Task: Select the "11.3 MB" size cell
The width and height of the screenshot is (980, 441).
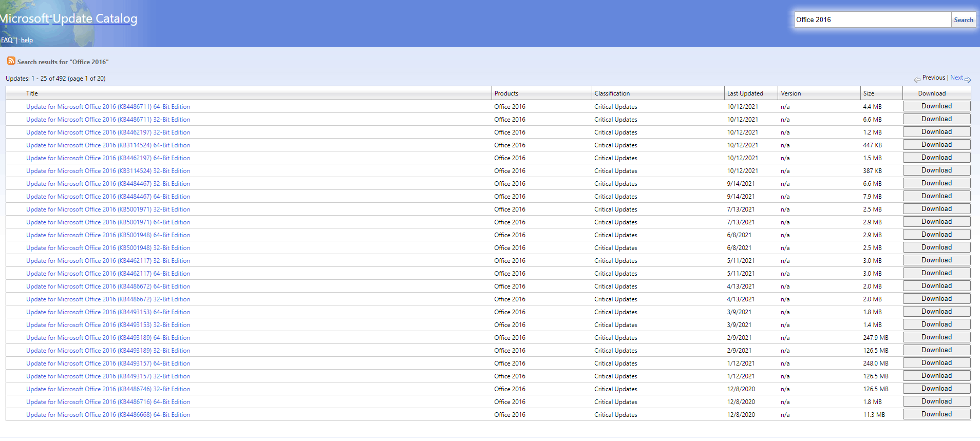Action: point(874,415)
